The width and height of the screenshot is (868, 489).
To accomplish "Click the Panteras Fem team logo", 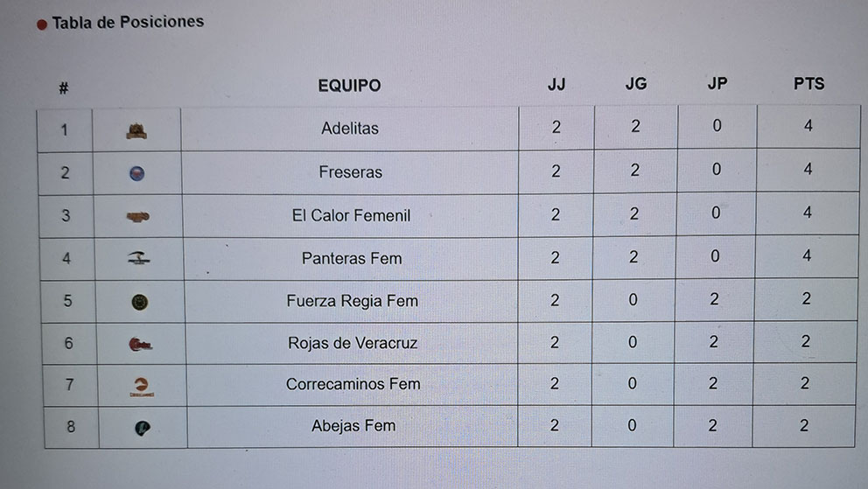I will [138, 258].
